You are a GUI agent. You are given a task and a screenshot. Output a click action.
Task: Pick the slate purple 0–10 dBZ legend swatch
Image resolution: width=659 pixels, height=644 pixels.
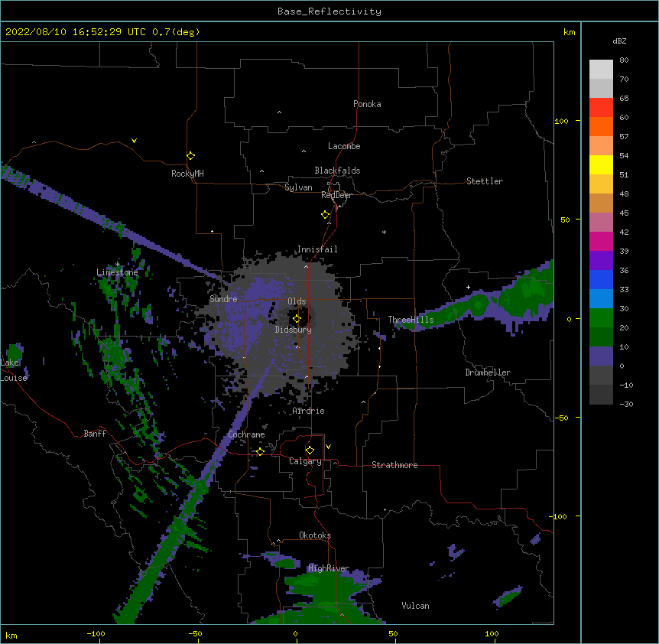pyautogui.click(x=601, y=356)
